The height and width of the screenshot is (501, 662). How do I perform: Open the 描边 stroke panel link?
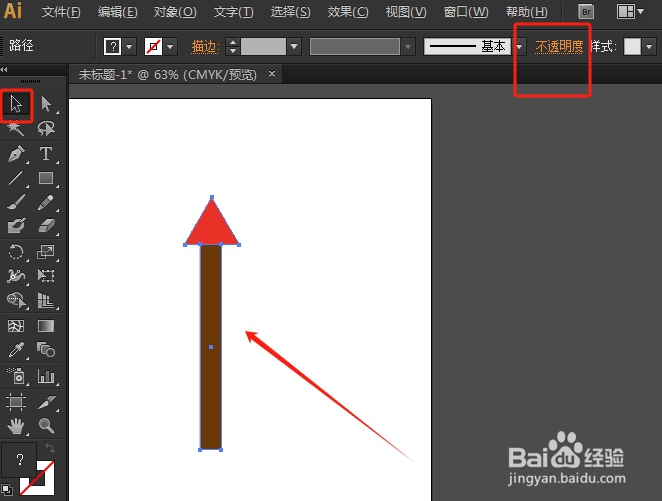205,46
